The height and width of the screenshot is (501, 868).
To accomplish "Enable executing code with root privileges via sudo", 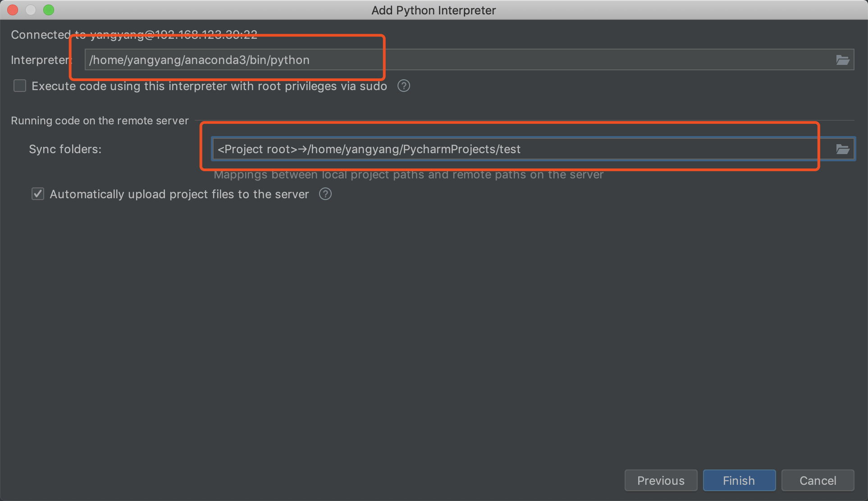I will (x=20, y=86).
